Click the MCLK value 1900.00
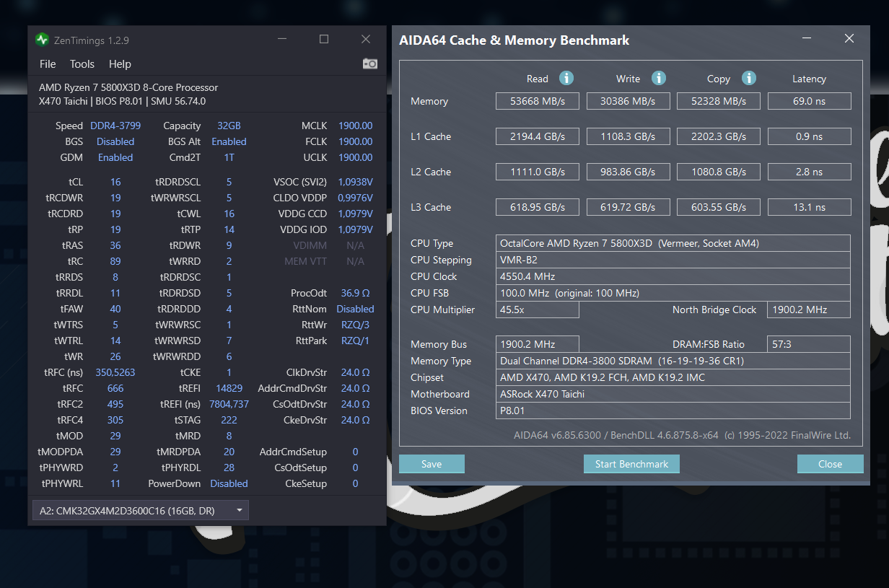Image resolution: width=889 pixels, height=588 pixels. coord(356,126)
